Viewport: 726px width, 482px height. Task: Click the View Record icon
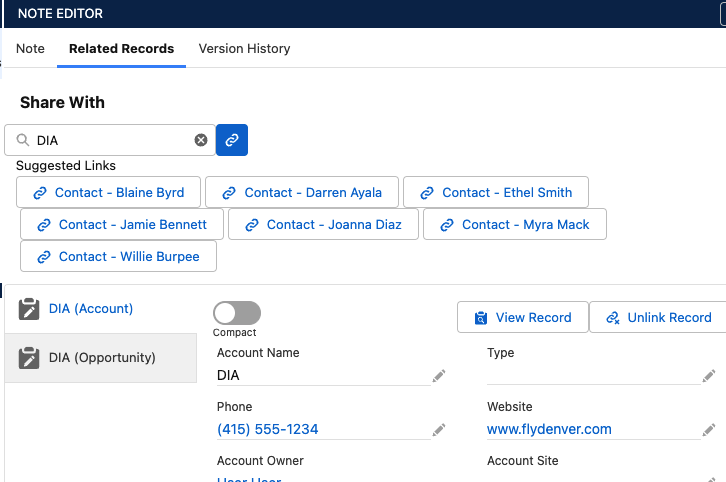coord(481,318)
